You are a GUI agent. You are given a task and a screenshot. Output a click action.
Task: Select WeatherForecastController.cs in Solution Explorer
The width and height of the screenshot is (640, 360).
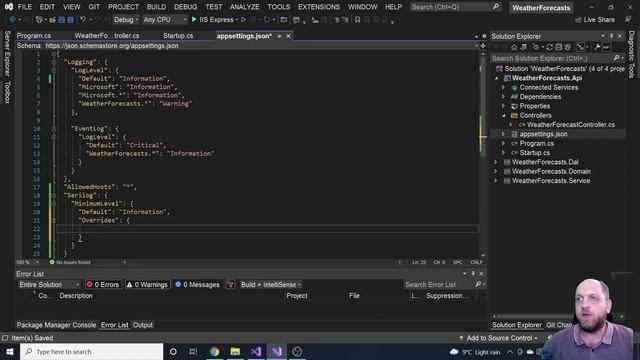pyautogui.click(x=571, y=125)
